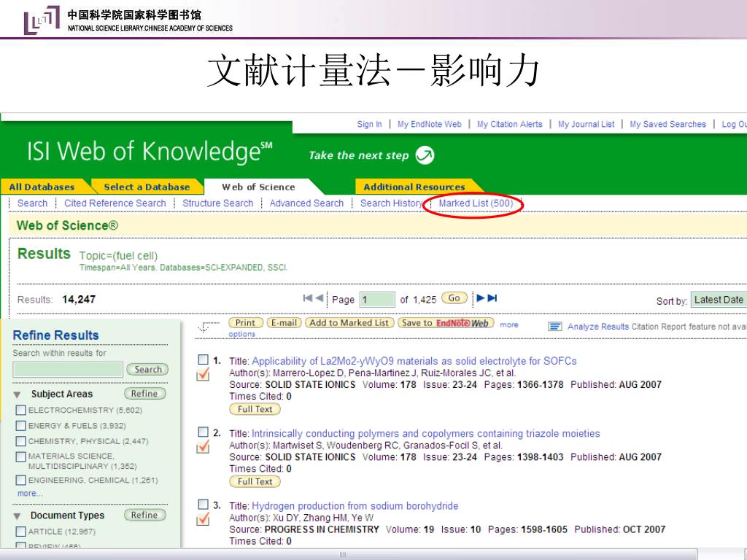
Task: Open Full Text for result 1
Action: tap(255, 409)
